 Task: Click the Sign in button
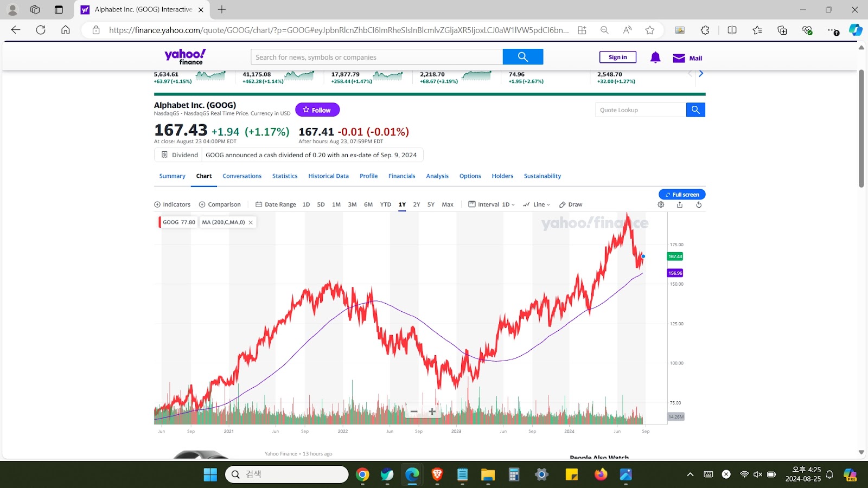618,57
